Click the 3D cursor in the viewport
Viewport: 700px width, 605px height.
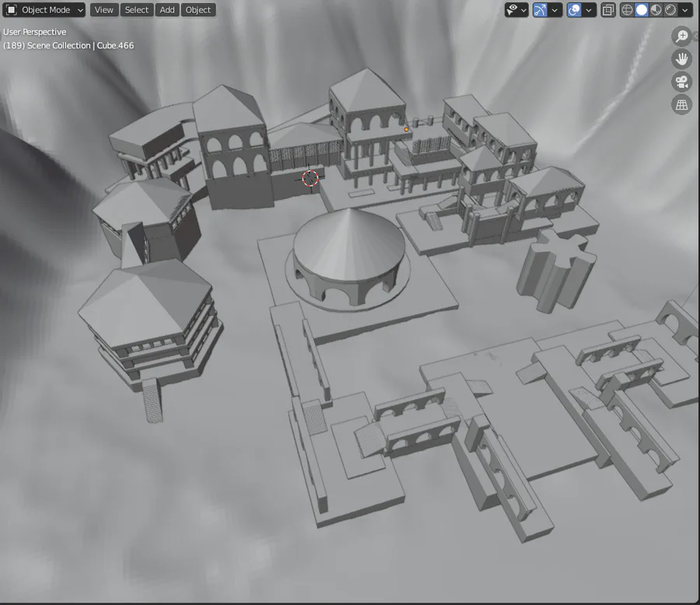310,178
